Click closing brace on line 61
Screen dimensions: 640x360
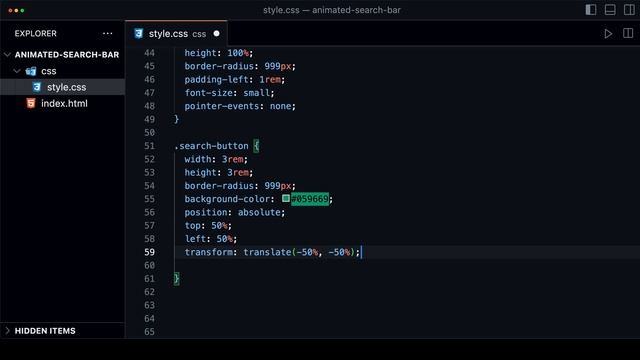[x=176, y=279]
